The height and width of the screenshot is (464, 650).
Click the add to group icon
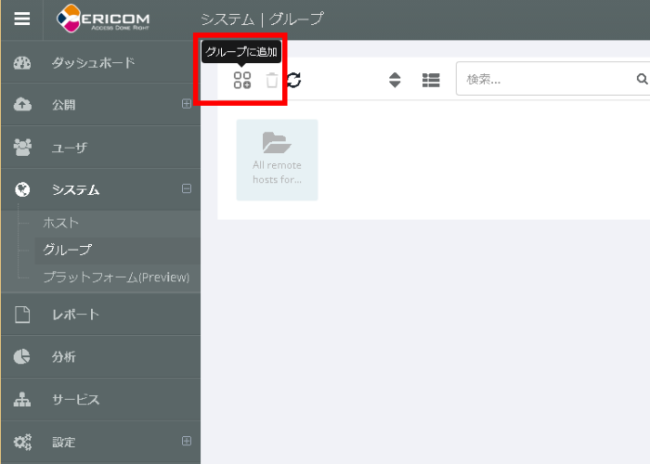tap(242, 80)
